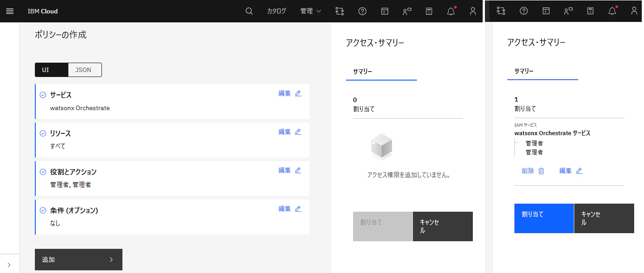Viewport: 644px width, 273px height.
Task: Click すべて value under リソース
Action: point(58,146)
